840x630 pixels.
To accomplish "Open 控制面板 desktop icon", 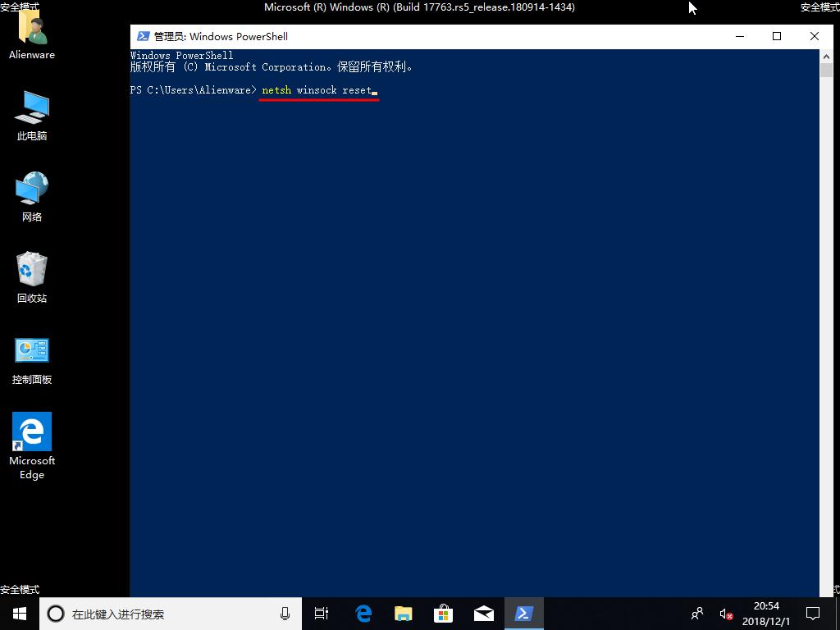I will (x=32, y=361).
